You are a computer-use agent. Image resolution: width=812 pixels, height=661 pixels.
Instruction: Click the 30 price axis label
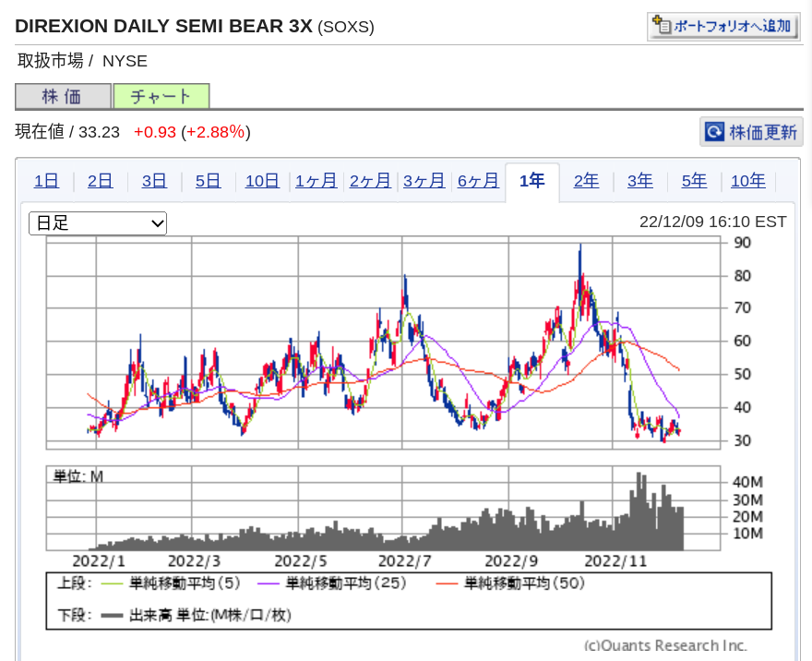click(x=742, y=441)
